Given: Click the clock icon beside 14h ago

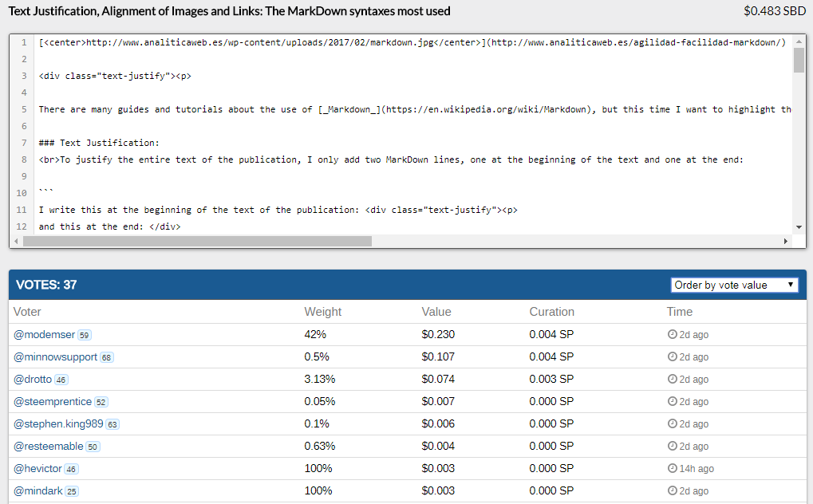Looking at the screenshot, I should 672,468.
